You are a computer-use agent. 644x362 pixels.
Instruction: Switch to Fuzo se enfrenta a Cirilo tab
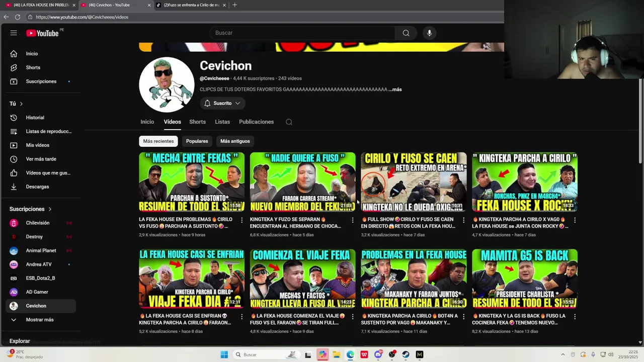click(191, 5)
